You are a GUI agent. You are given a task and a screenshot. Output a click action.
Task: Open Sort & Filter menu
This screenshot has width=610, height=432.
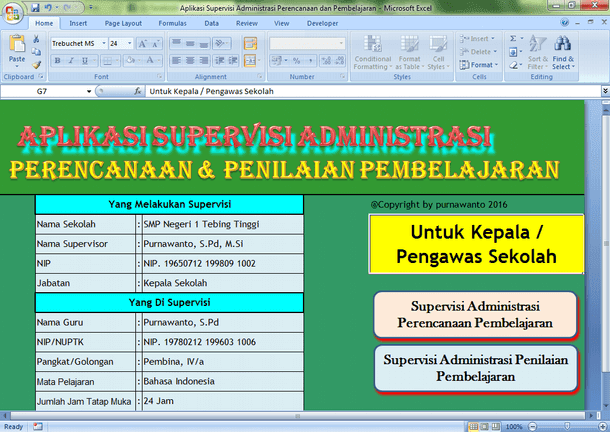[538, 52]
